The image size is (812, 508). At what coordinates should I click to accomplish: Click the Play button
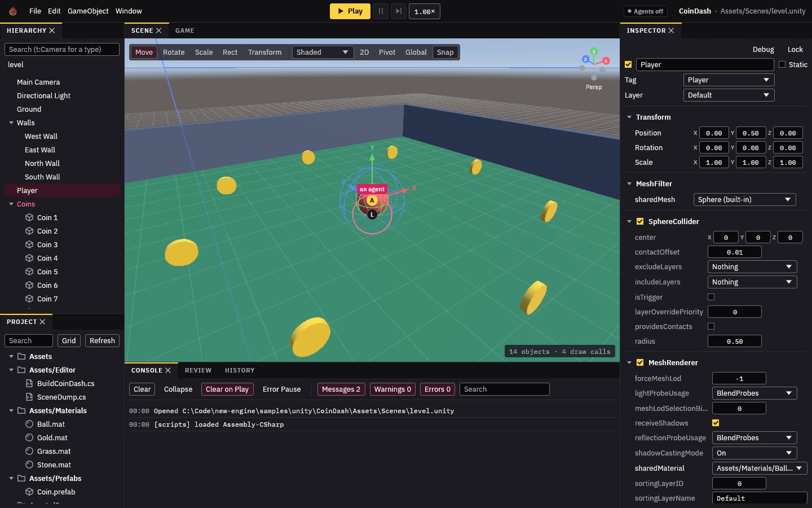(x=350, y=11)
